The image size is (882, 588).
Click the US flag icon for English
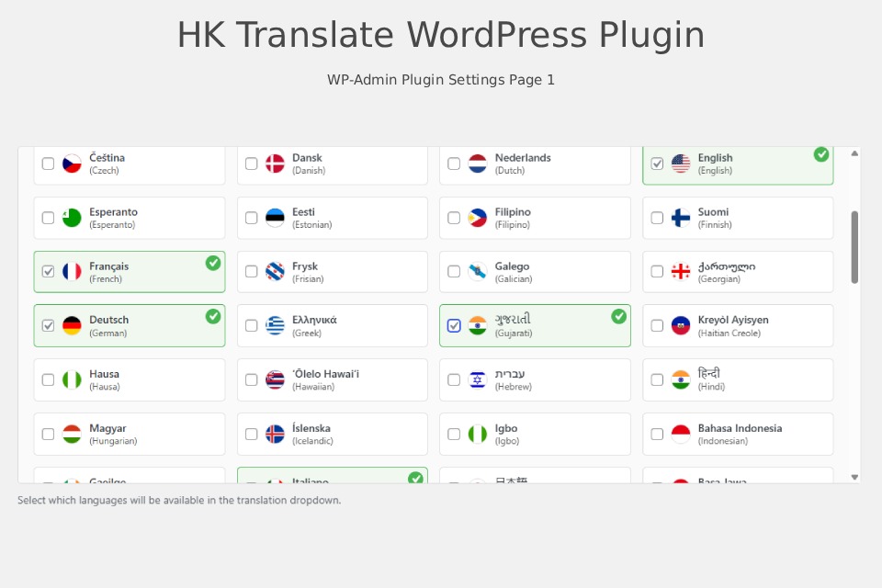[681, 164]
